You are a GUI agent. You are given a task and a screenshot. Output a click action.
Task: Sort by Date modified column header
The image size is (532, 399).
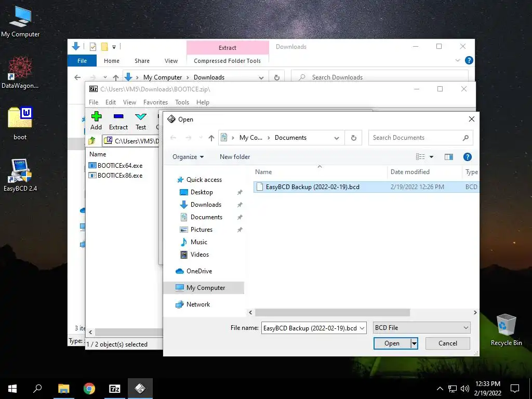[x=410, y=172]
